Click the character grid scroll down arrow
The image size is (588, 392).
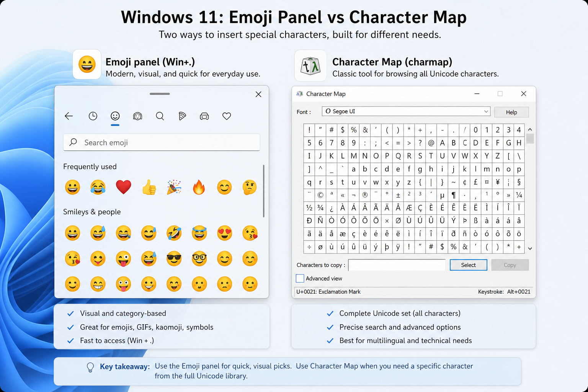click(x=530, y=248)
